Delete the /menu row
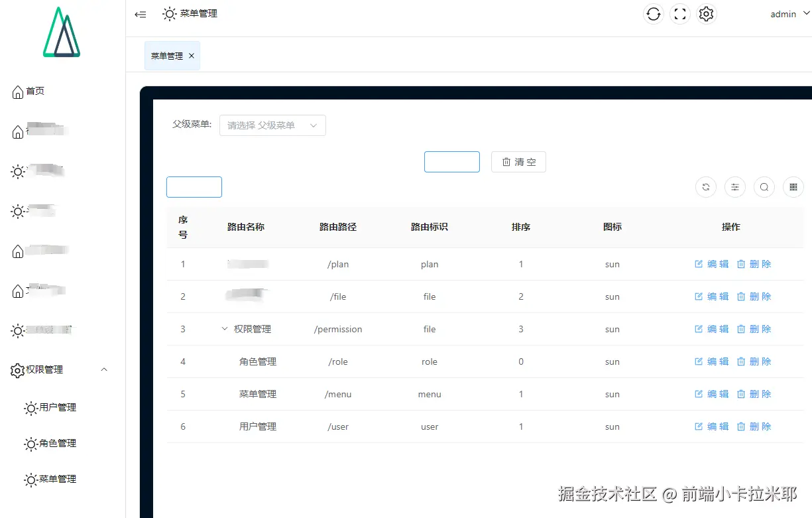812x518 pixels. tap(754, 394)
